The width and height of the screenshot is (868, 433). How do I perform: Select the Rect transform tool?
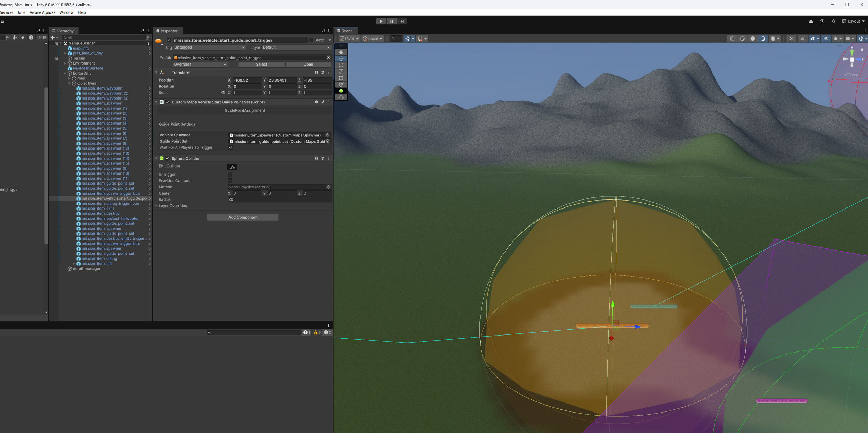[341, 78]
